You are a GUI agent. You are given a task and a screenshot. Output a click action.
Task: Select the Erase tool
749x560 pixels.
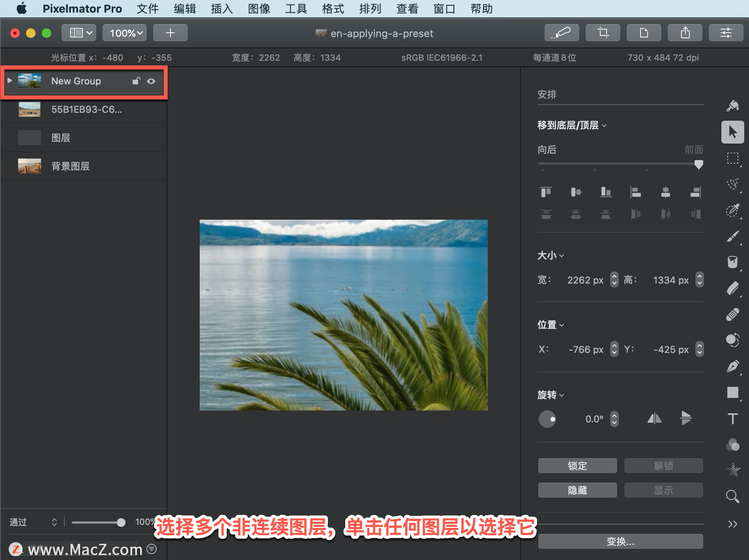pyautogui.click(x=732, y=288)
